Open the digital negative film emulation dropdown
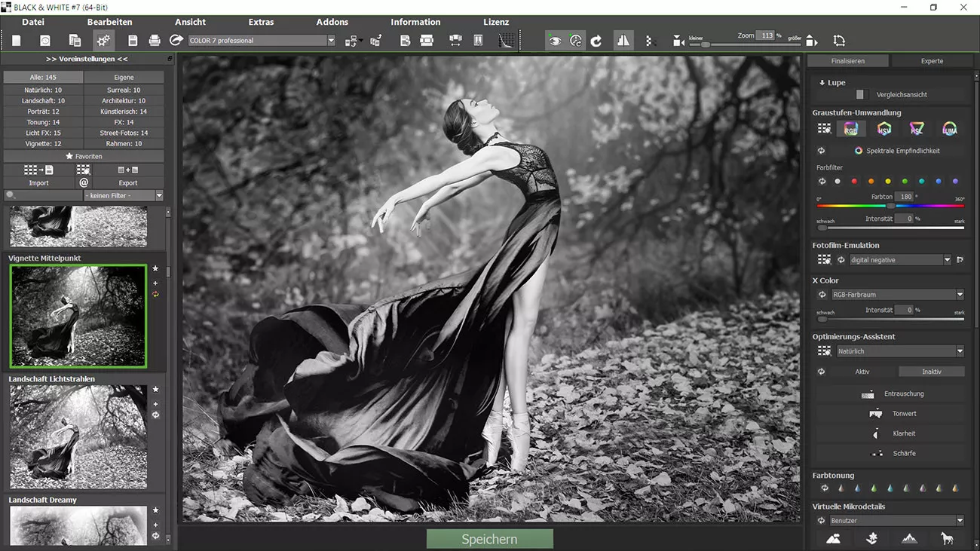980x551 pixels. [x=900, y=260]
